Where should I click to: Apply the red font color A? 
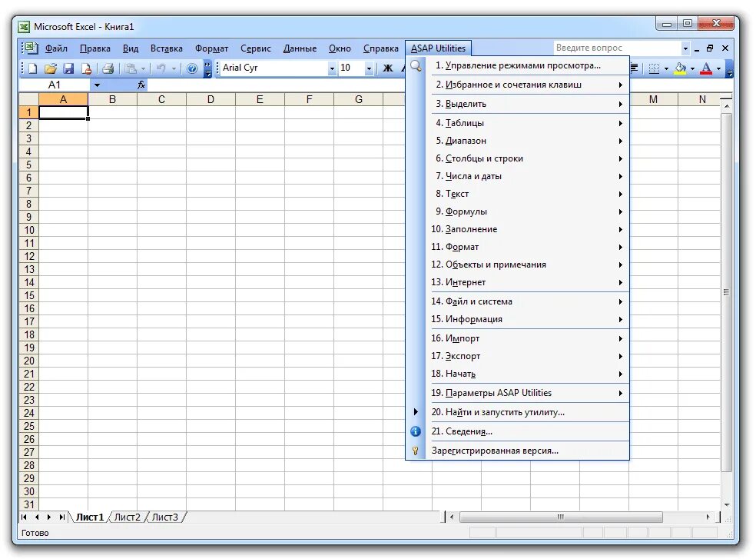(706, 68)
